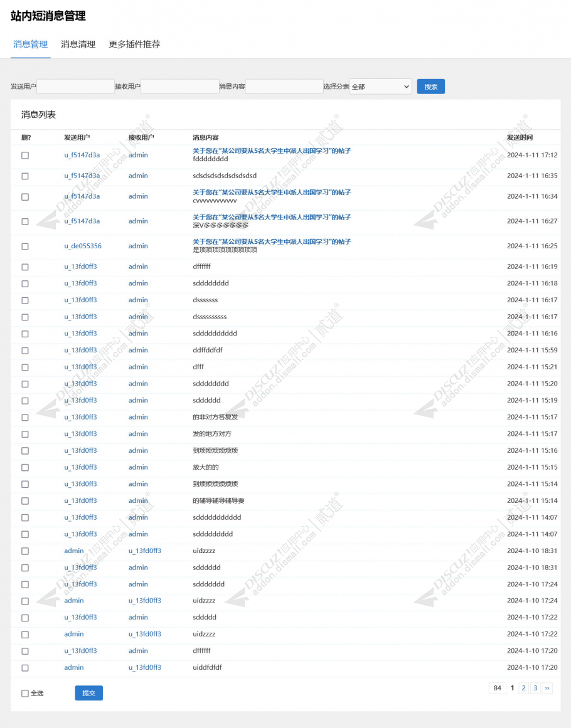571x728 pixels.
Task: Click the 2024-1-11 16:25 timestamp
Action: pyautogui.click(x=533, y=246)
